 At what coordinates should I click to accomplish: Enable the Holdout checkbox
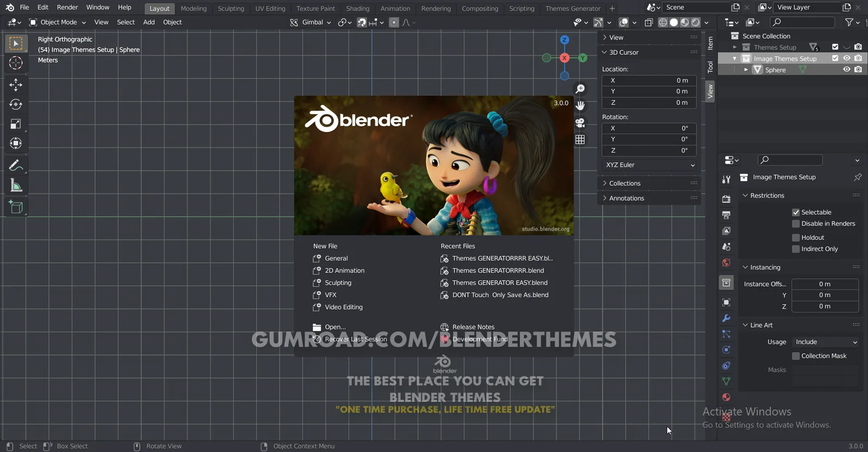coord(796,238)
